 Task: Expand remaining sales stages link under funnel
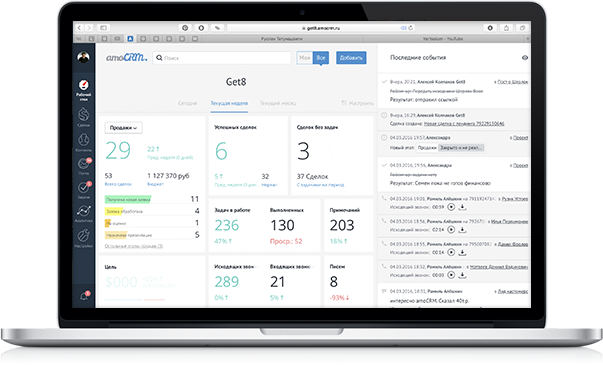134,246
